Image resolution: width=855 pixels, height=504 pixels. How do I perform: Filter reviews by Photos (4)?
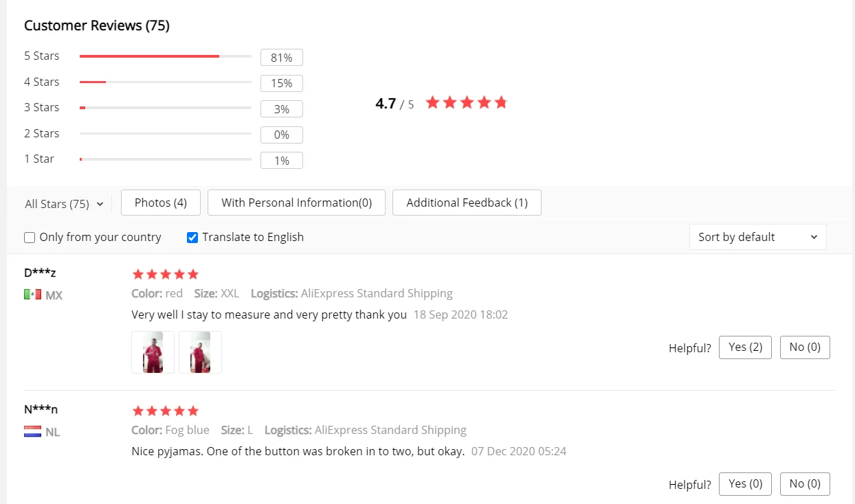click(161, 203)
